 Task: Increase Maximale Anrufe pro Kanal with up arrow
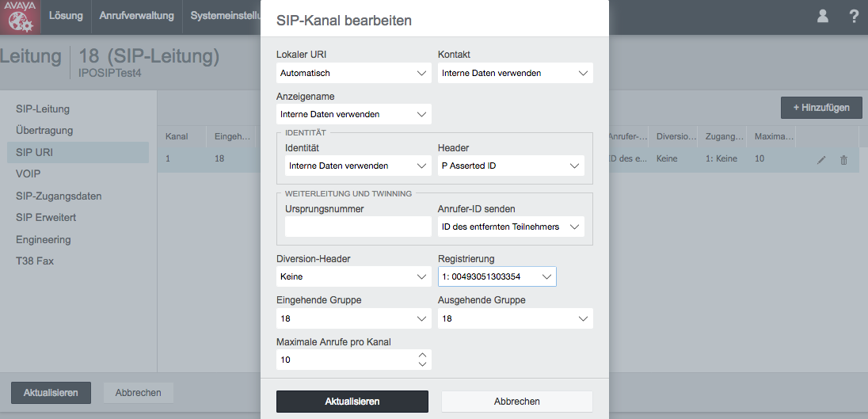(x=422, y=355)
